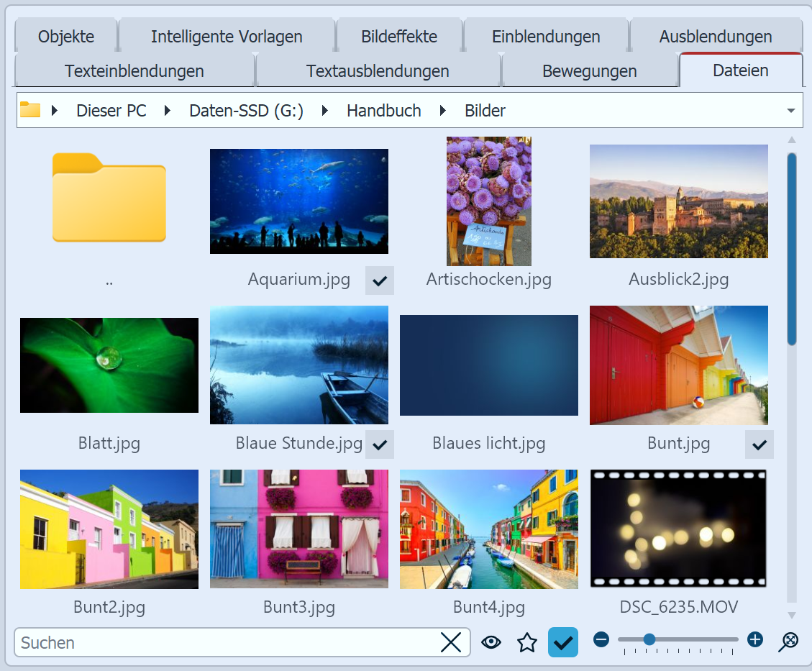812x671 pixels.
Task: Expand the breadcrumb arrow after Dieser PC
Action: [x=165, y=111]
